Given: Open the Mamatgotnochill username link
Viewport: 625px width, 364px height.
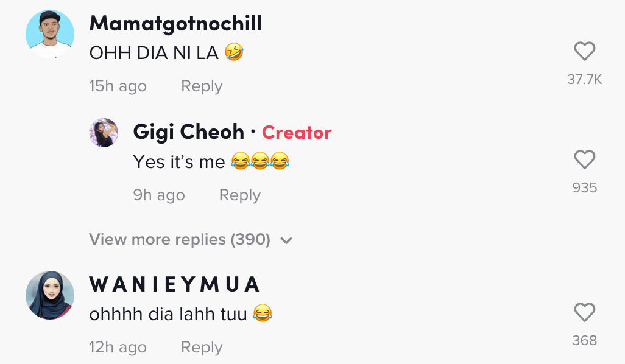Looking at the screenshot, I should click(x=175, y=24).
